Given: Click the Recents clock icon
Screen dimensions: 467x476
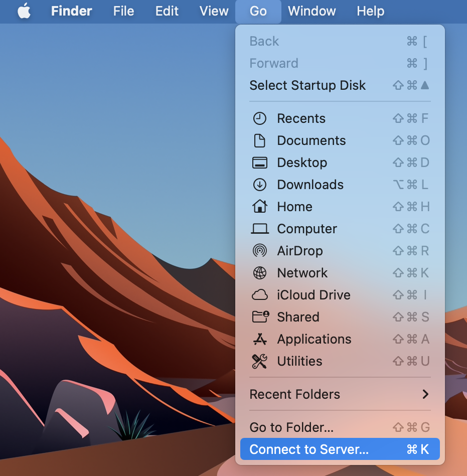Looking at the screenshot, I should (260, 118).
